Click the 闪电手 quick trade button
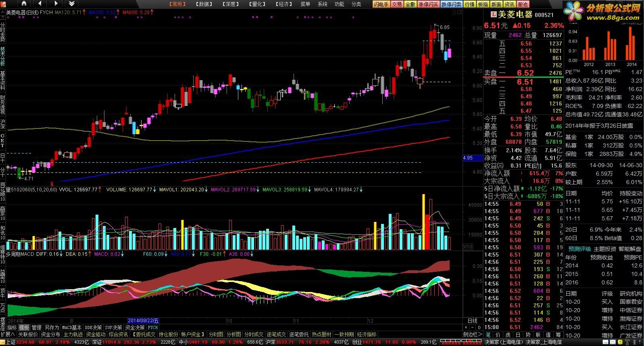Image resolution: width=644 pixels, height=346 pixels. click(x=381, y=4)
